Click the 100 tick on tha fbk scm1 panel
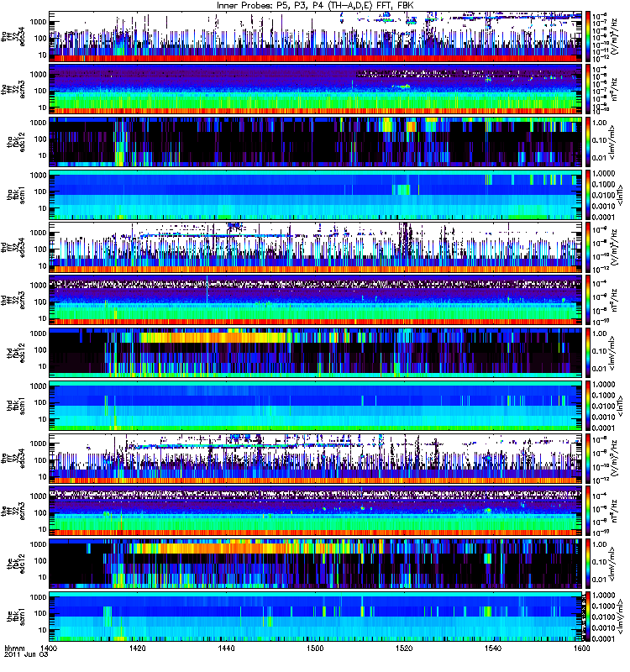This screenshot has height=672, width=630. tap(40, 192)
